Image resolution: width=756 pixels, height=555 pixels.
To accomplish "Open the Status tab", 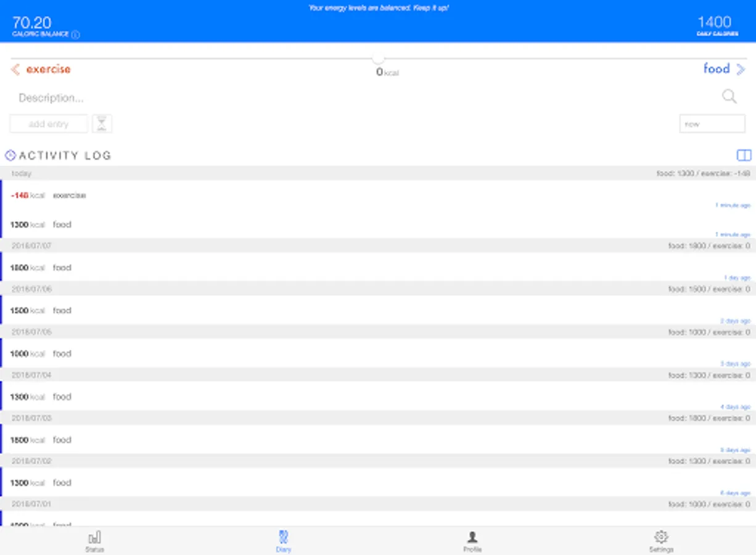I will pos(94,541).
